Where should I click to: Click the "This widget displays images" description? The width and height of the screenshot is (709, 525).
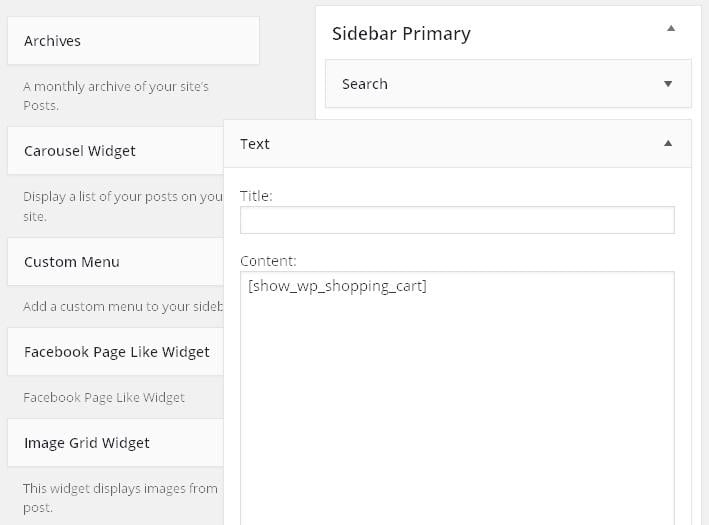[120, 497]
